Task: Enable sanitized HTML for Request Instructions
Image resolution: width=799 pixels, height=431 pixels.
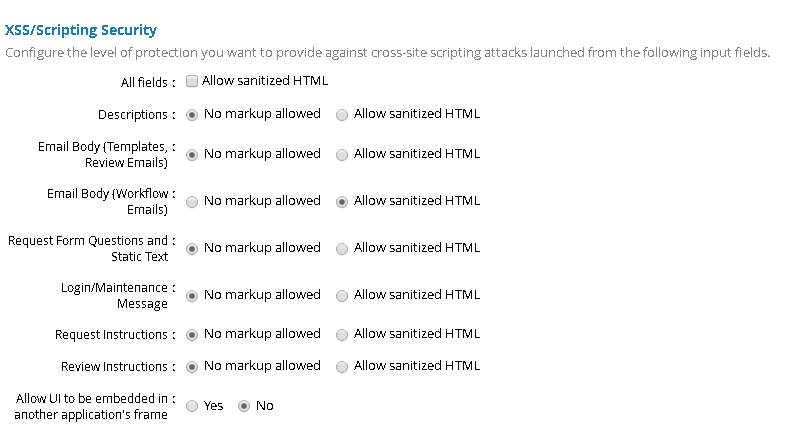Action: [x=342, y=335]
